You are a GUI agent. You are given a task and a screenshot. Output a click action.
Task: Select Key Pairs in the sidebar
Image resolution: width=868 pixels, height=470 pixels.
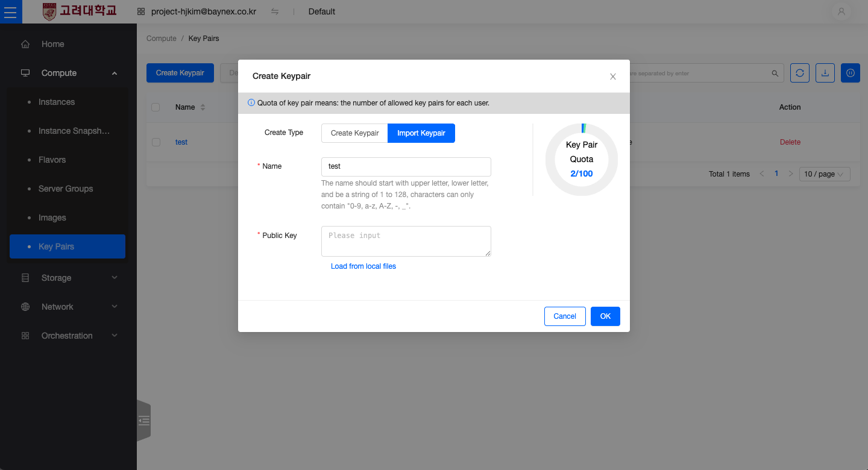pos(68,246)
